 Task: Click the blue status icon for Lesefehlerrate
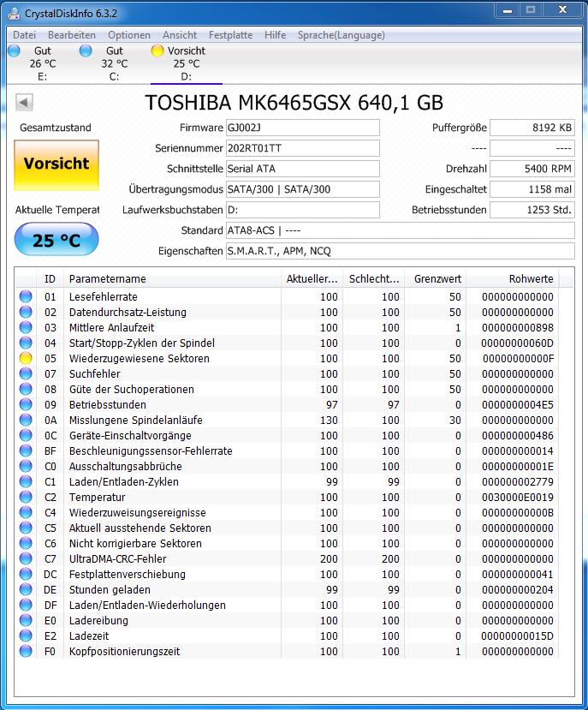pos(26,296)
